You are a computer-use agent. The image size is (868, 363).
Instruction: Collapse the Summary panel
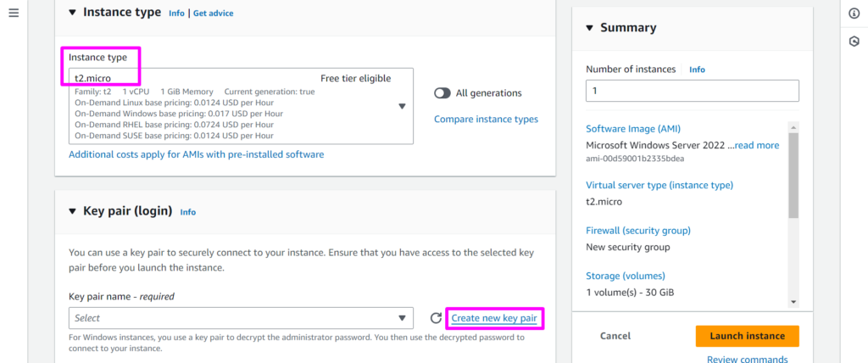590,28
